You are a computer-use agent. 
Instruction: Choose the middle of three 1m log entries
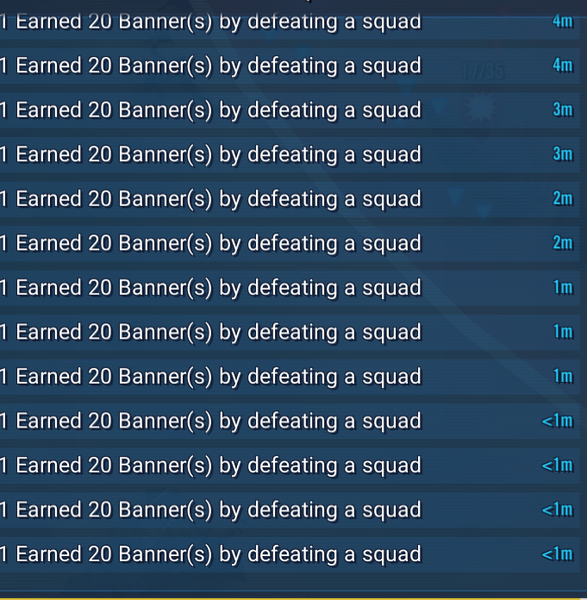pyautogui.click(x=290, y=332)
